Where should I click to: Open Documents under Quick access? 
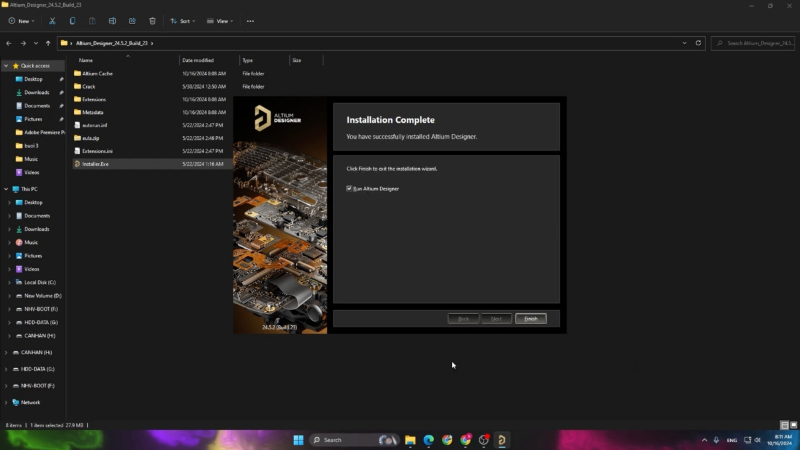[37, 106]
